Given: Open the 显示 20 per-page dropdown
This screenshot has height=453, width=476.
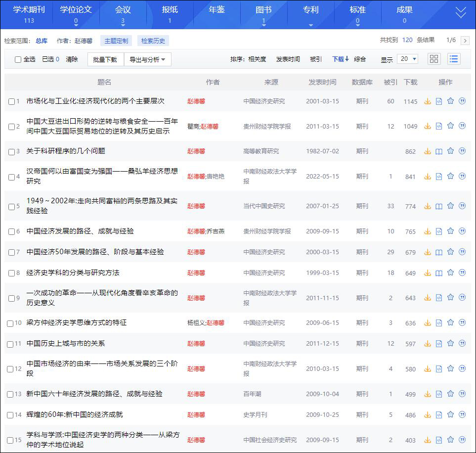Looking at the screenshot, I should click(x=408, y=59).
